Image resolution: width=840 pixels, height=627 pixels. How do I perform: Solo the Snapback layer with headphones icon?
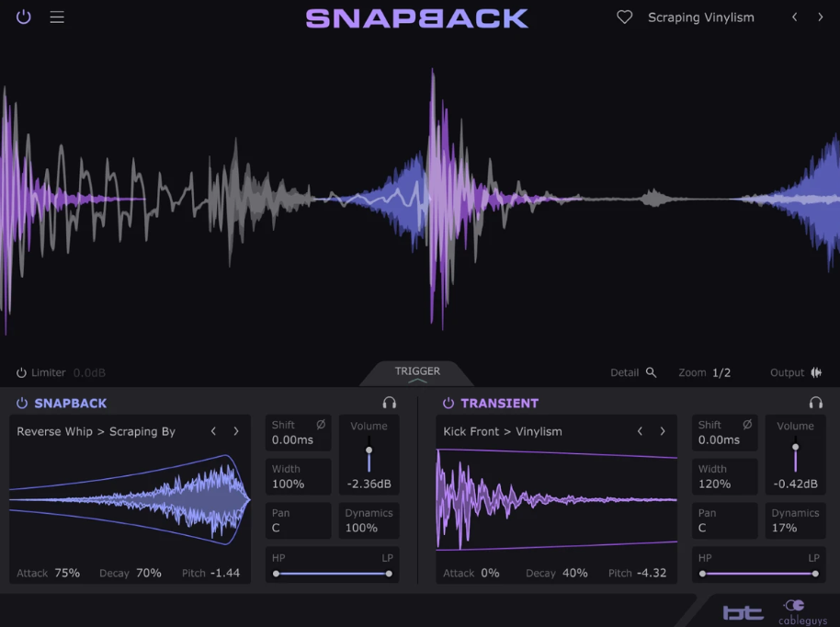pos(390,403)
